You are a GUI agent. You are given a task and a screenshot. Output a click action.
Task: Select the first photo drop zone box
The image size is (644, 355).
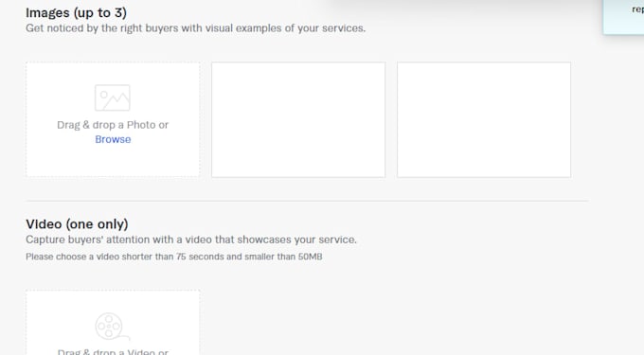[113, 120]
